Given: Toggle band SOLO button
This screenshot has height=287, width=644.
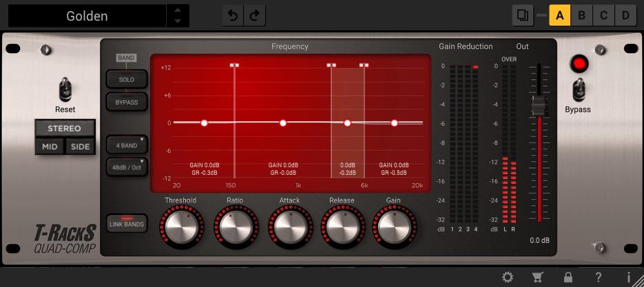Looking at the screenshot, I should tap(127, 80).
